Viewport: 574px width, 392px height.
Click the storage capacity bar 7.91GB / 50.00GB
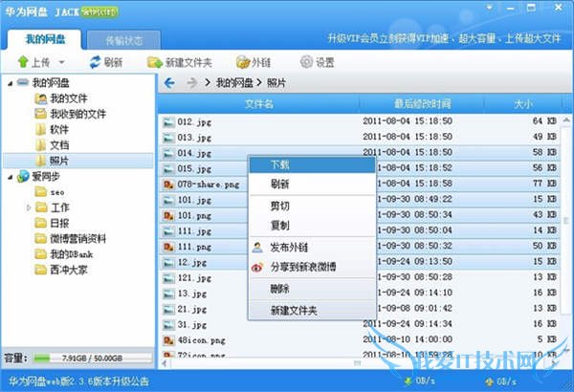pos(92,358)
